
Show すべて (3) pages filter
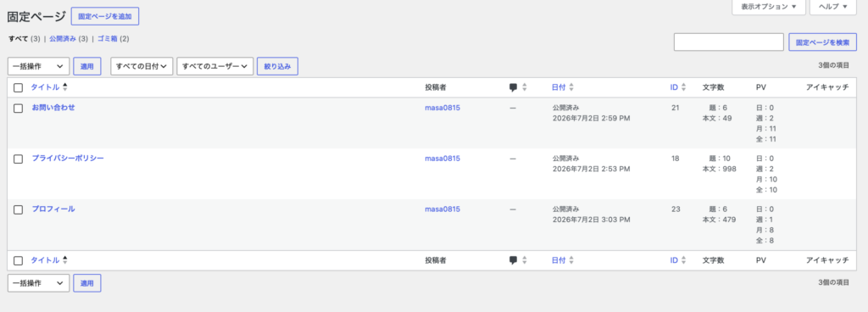tap(24, 39)
